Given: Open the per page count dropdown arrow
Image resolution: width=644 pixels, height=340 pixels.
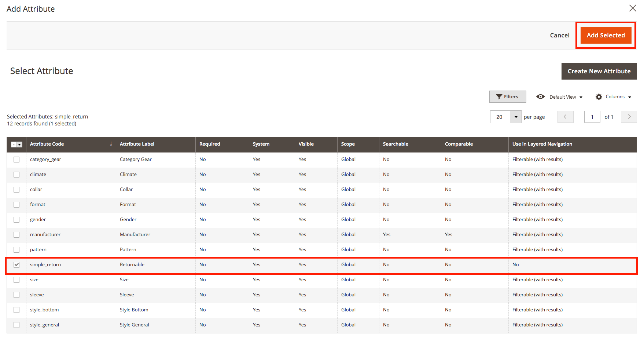Looking at the screenshot, I should [516, 117].
